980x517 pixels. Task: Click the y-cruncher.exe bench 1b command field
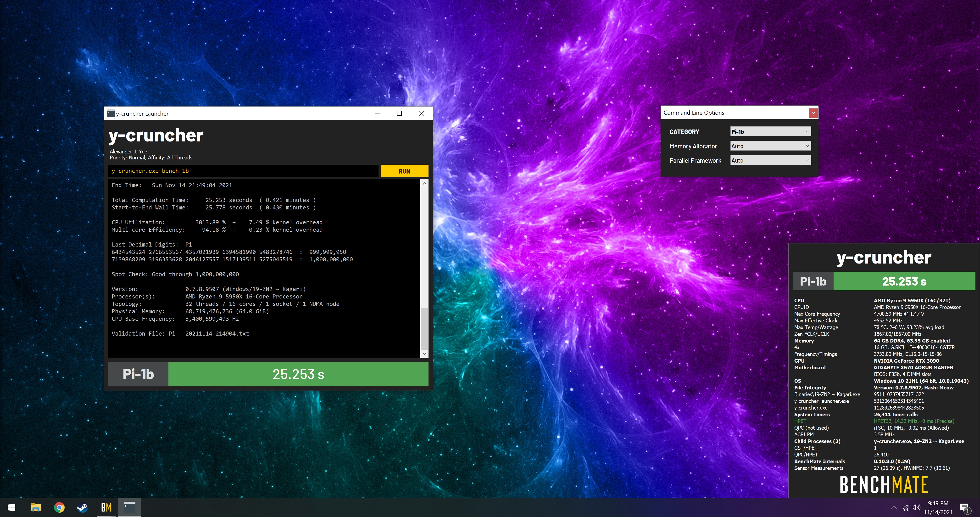coord(244,171)
